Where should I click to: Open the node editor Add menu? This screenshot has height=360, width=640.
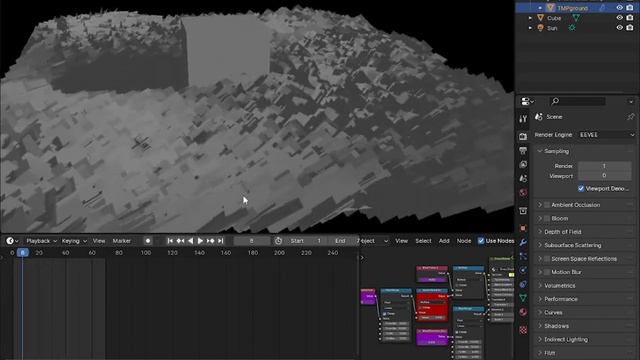point(444,241)
